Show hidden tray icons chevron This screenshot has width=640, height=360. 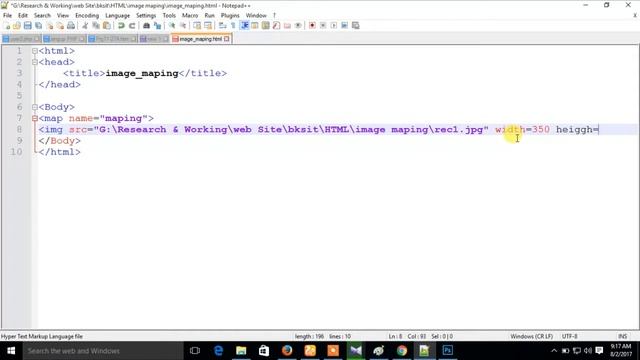554,351
